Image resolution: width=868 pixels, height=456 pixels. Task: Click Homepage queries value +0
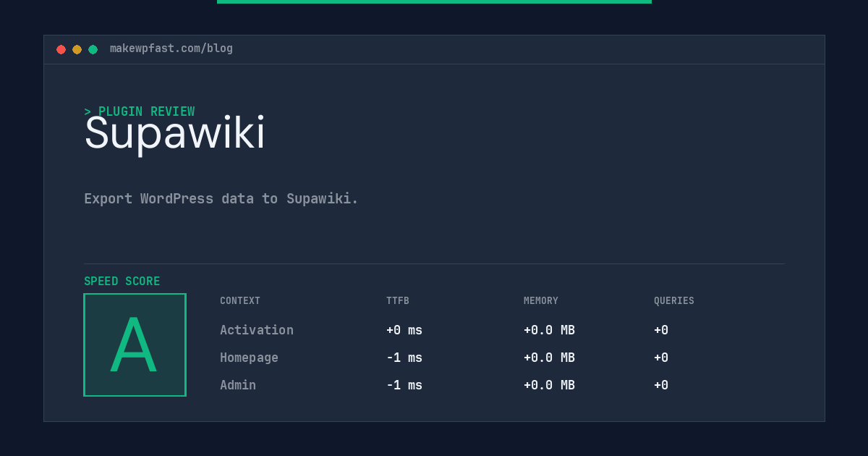click(661, 358)
